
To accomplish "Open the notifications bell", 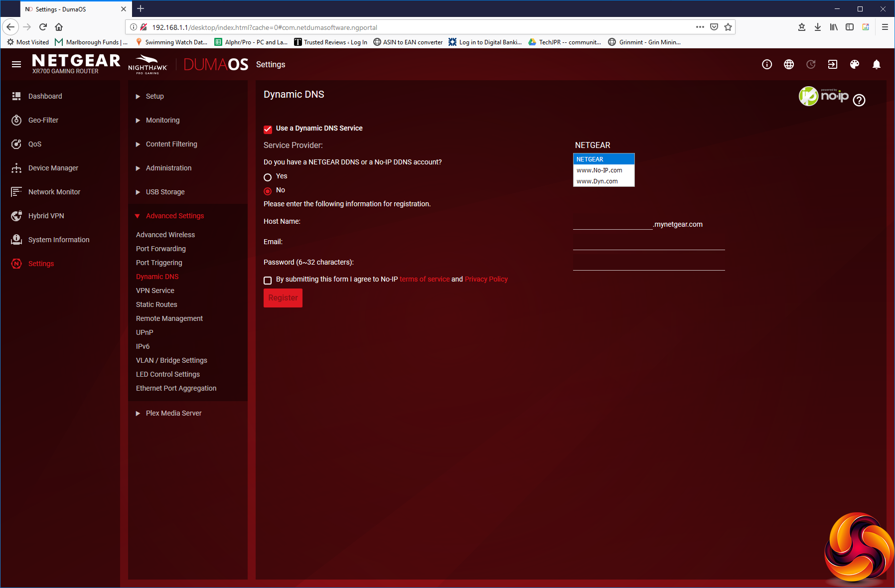I will [877, 64].
